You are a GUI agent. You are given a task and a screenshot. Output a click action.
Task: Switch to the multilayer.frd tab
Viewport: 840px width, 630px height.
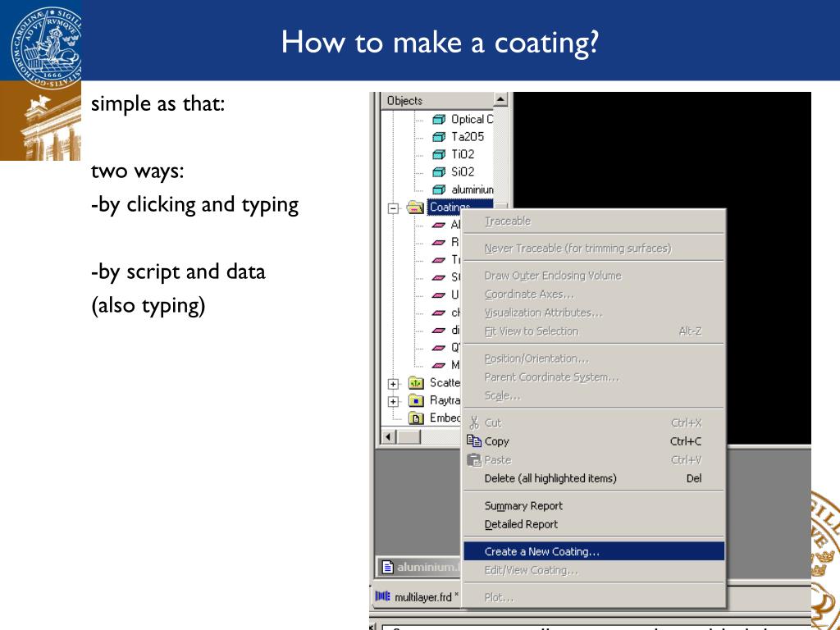tap(417, 597)
